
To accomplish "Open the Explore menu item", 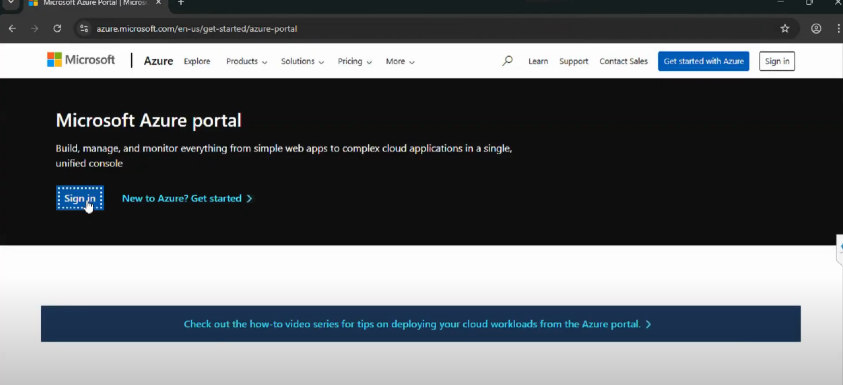I will [x=197, y=61].
